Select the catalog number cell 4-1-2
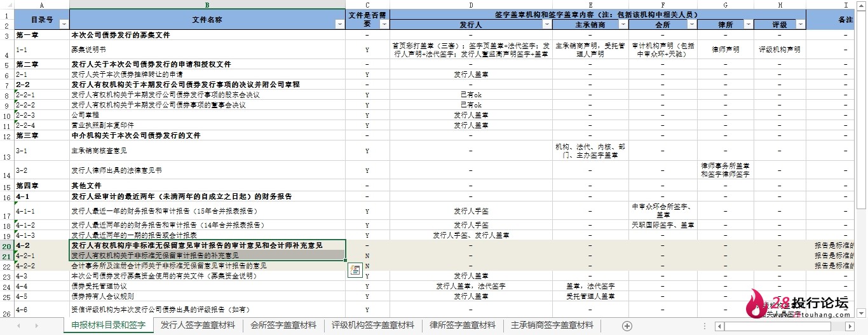Image resolution: width=868 pixels, height=335 pixels. point(41,225)
